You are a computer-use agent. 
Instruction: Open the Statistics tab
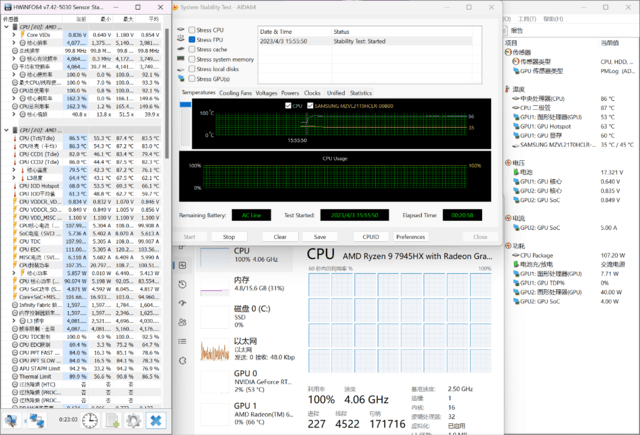pyautogui.click(x=360, y=92)
